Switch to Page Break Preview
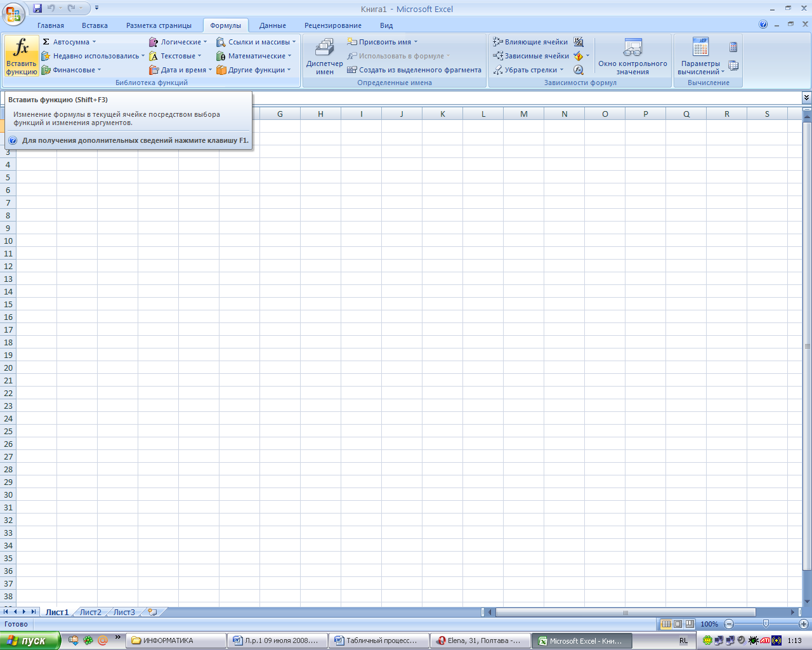 [x=690, y=624]
